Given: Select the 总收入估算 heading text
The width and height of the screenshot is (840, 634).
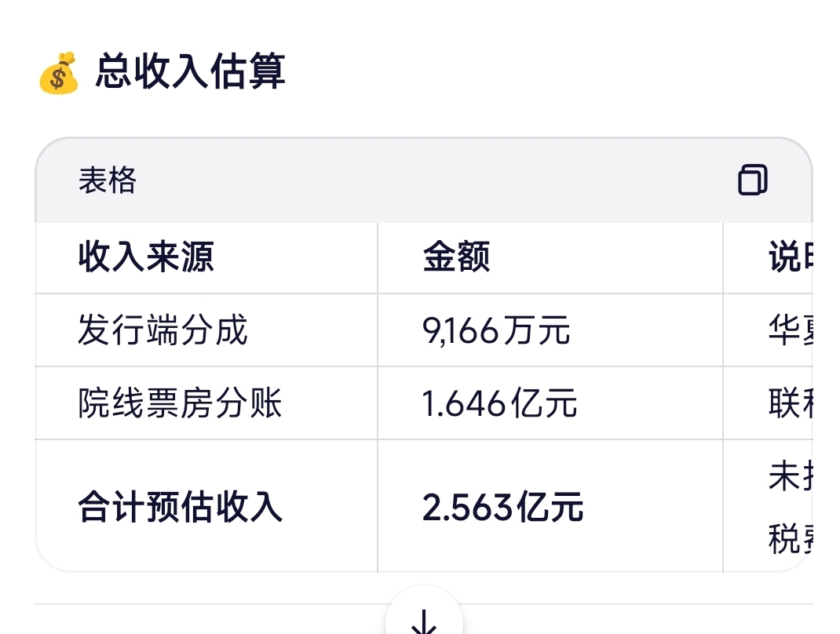Looking at the screenshot, I should [191, 71].
